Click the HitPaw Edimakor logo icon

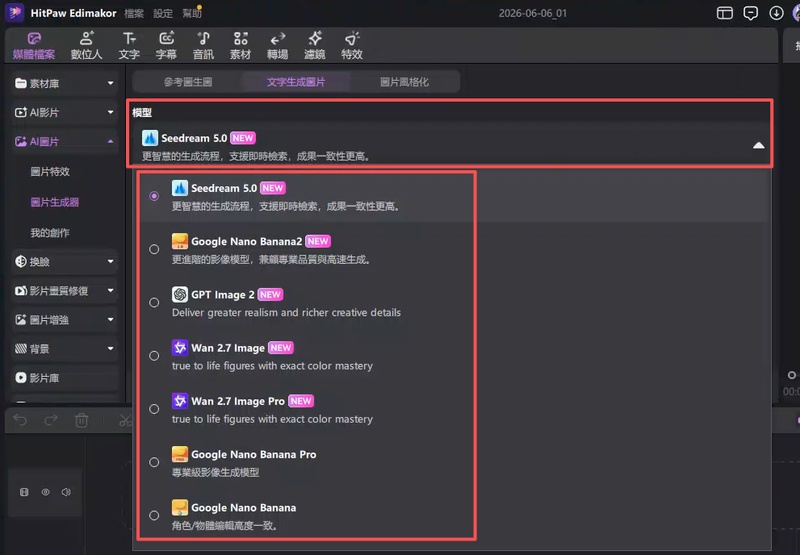point(15,13)
